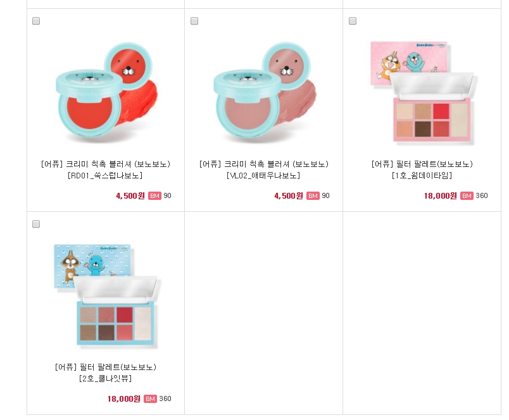This screenshot has width=509, height=420.
Task: Open the filter palette 1호 title link
Action: point(422,170)
